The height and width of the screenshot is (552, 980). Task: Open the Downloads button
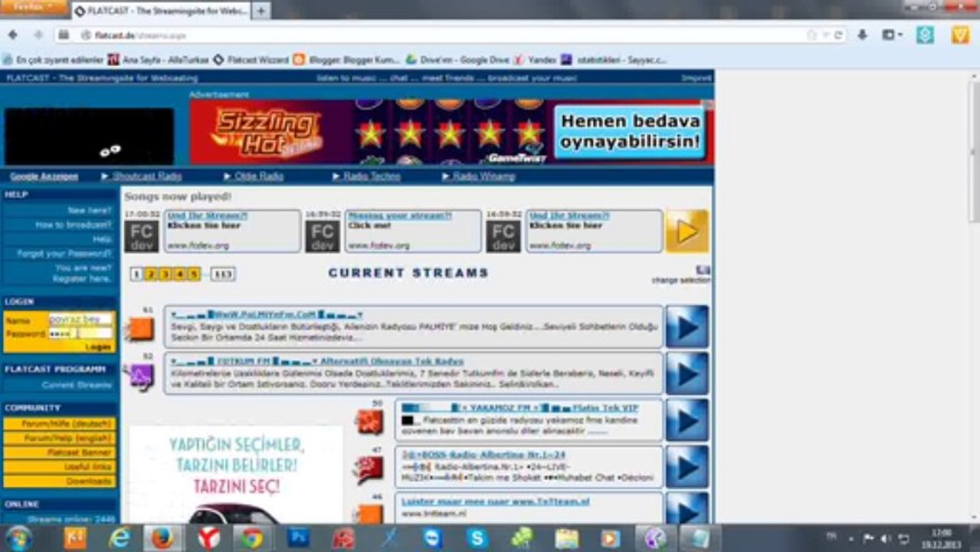60,481
